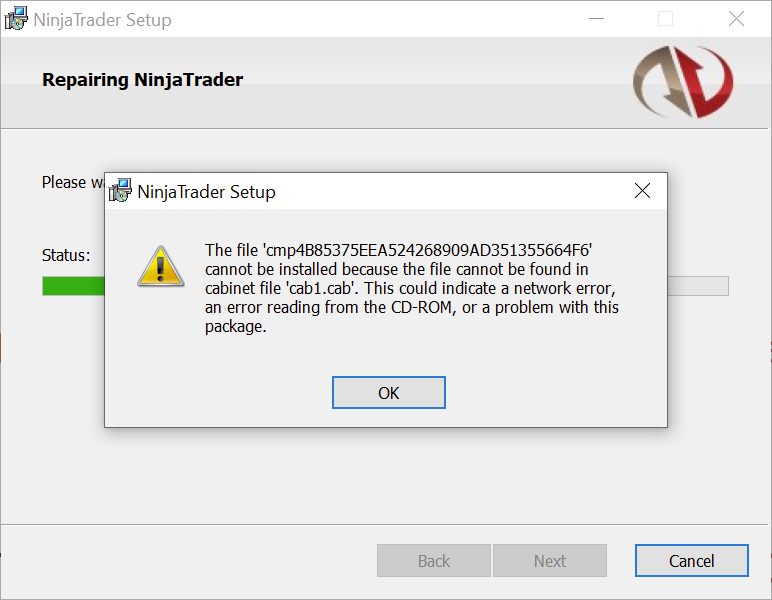
Task: Close the main NinjaTrader Setup window
Action: pos(736,19)
